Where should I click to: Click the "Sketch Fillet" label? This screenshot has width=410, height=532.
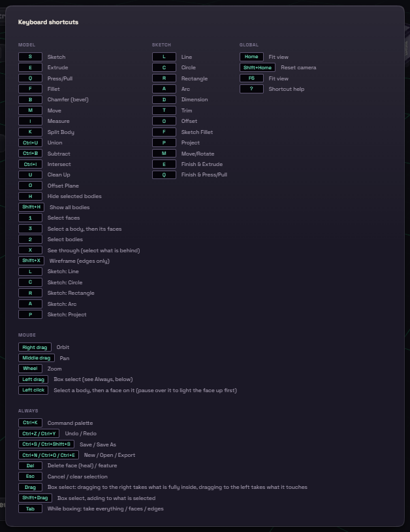click(197, 132)
